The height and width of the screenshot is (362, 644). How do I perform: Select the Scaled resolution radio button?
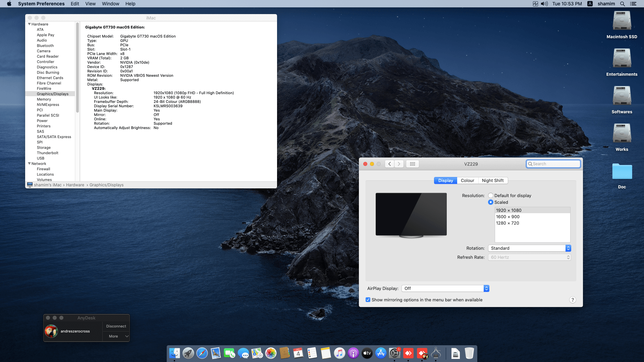pyautogui.click(x=491, y=202)
